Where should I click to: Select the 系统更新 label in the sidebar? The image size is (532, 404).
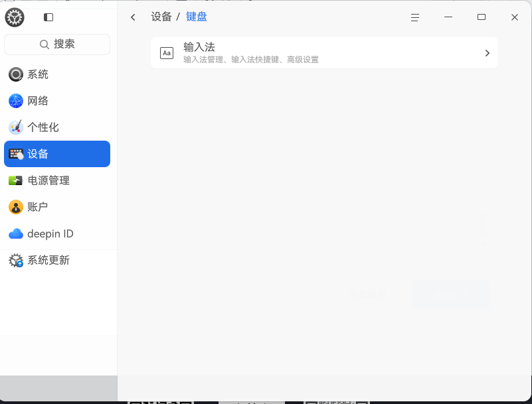click(x=48, y=260)
